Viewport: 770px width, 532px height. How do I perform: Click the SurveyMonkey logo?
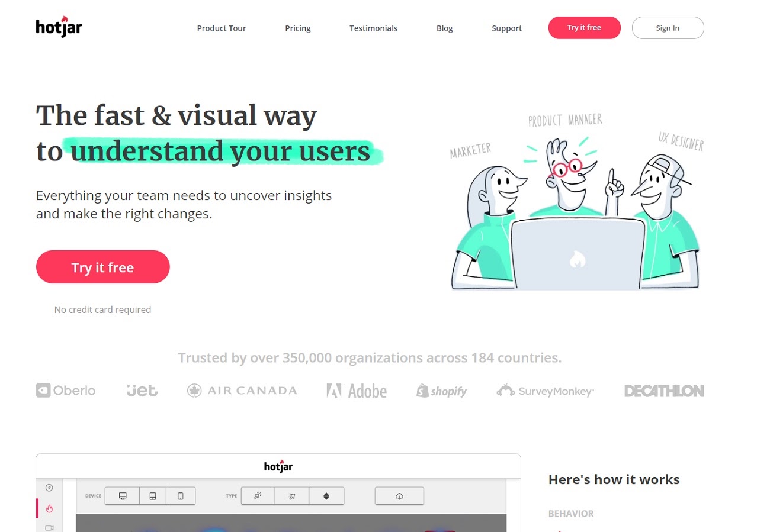click(x=544, y=391)
